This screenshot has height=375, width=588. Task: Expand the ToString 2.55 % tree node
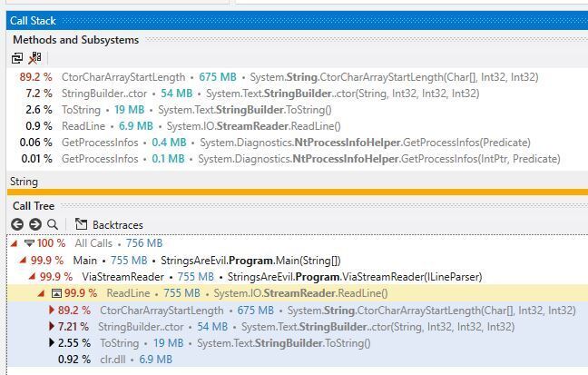click(x=52, y=342)
